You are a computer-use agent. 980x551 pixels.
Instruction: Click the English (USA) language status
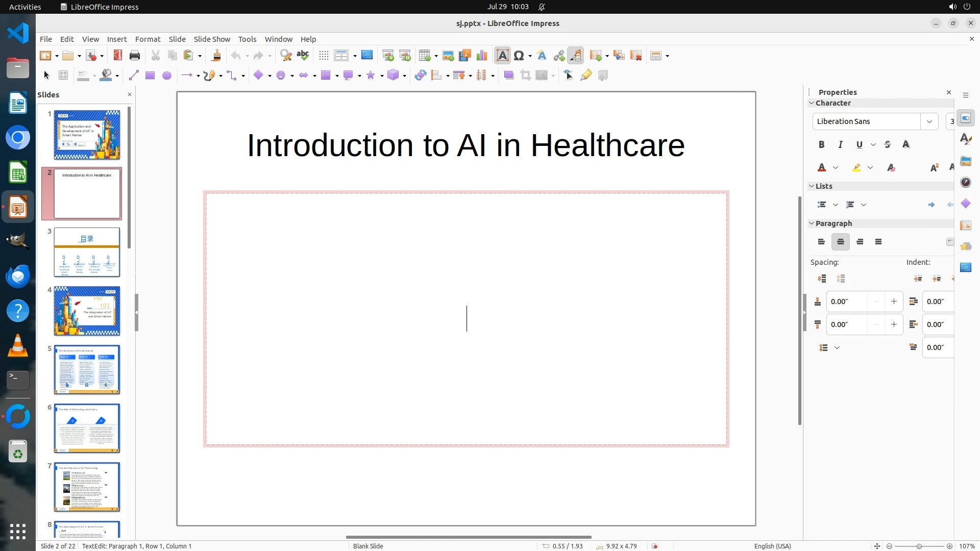click(772, 546)
